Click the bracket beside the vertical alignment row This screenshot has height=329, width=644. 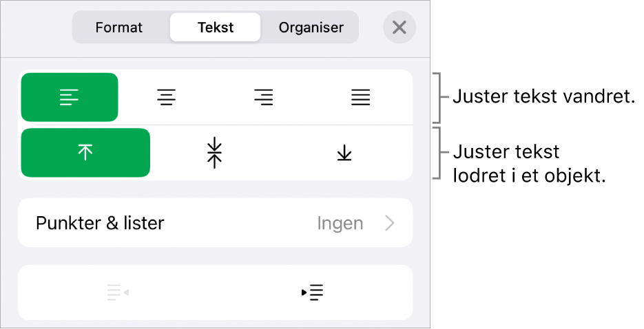pos(437,153)
